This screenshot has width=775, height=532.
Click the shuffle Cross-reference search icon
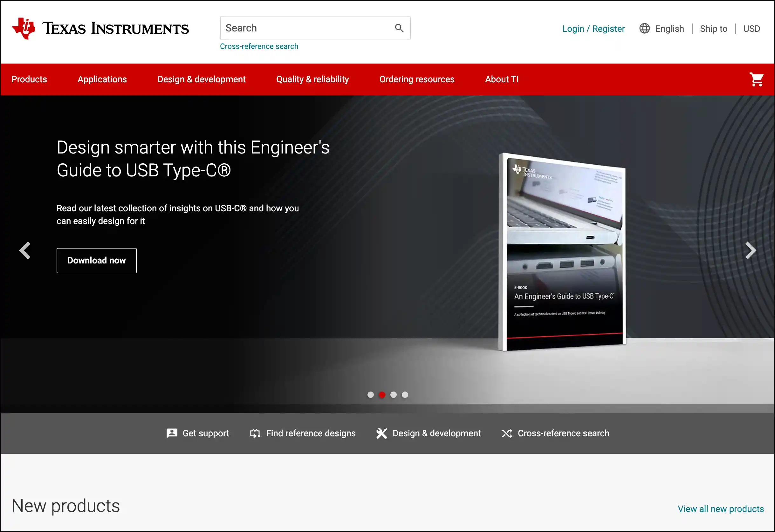pyautogui.click(x=507, y=433)
